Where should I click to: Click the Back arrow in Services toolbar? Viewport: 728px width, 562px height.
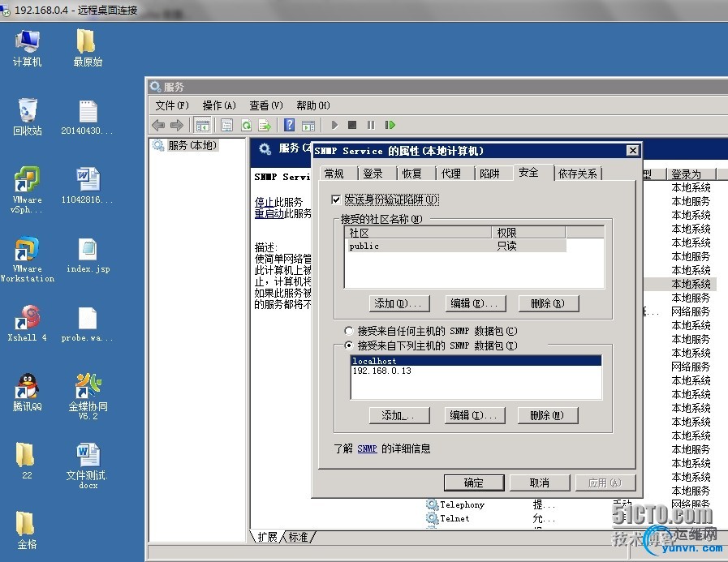pos(158,125)
